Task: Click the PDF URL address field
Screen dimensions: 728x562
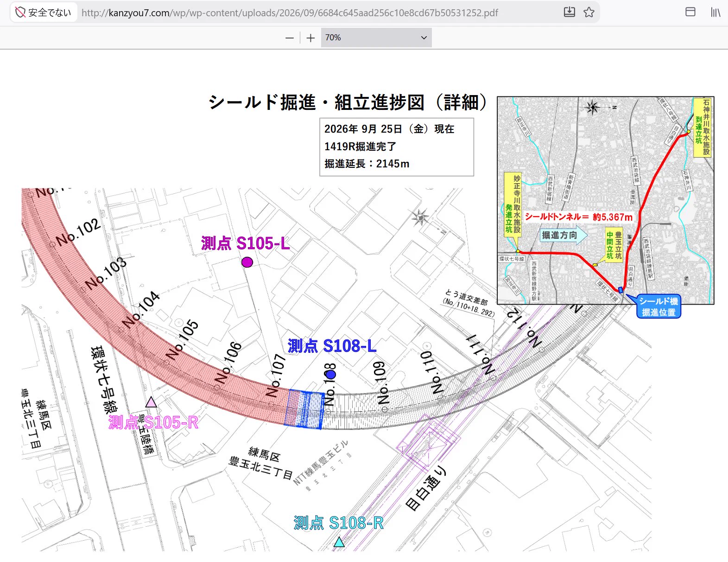Action: (x=290, y=13)
